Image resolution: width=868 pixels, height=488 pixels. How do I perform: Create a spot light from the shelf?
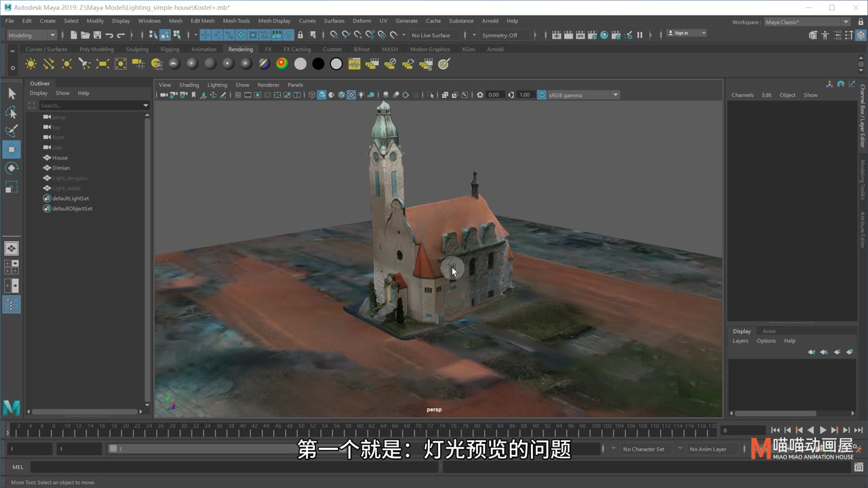tap(85, 64)
